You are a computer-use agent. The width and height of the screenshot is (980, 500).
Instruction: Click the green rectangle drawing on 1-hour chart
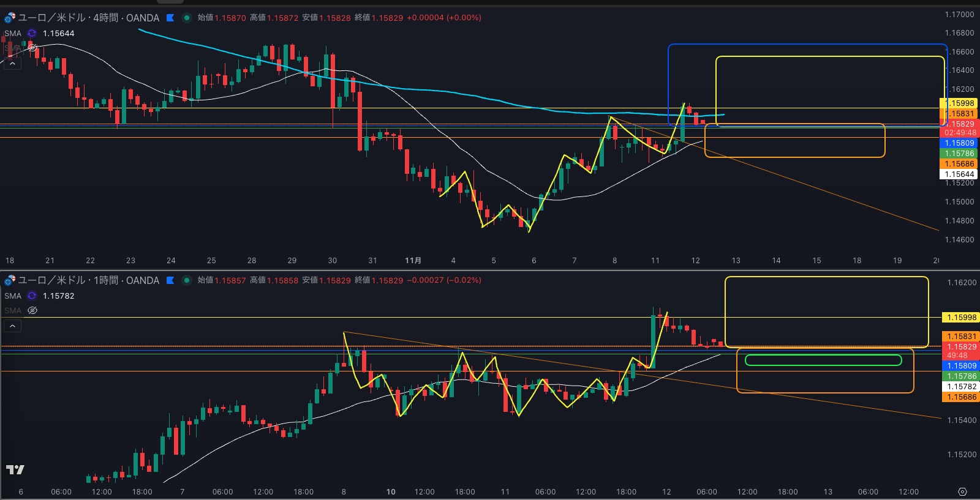point(823,356)
